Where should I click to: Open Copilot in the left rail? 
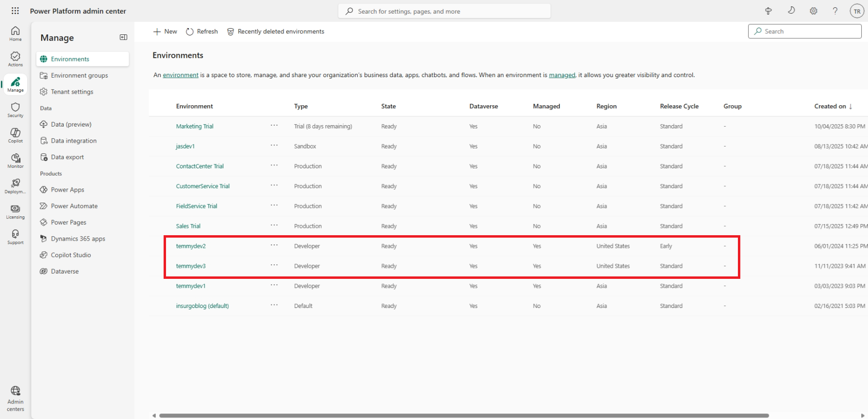click(x=16, y=135)
